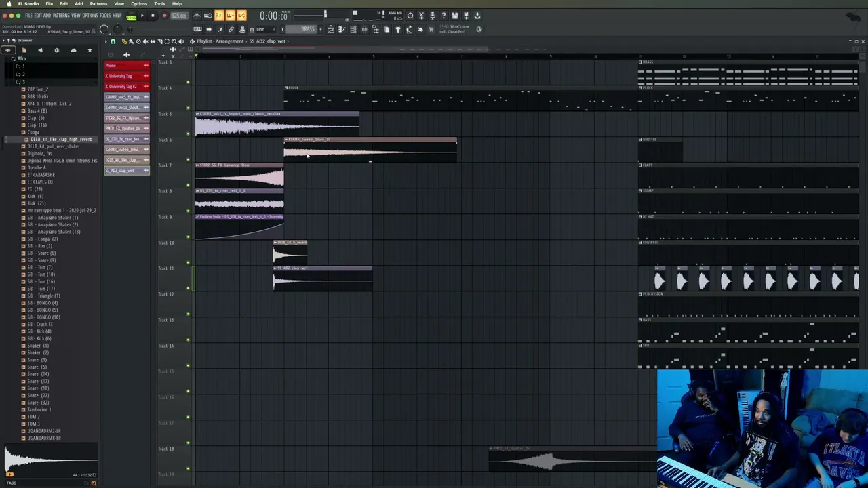Viewport: 868px width, 488px height.
Task: Open the Apple menu
Action: (9, 4)
